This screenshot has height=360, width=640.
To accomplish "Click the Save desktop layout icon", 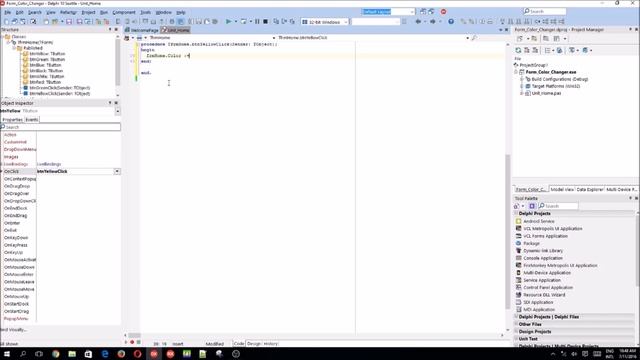I will click(423, 12).
